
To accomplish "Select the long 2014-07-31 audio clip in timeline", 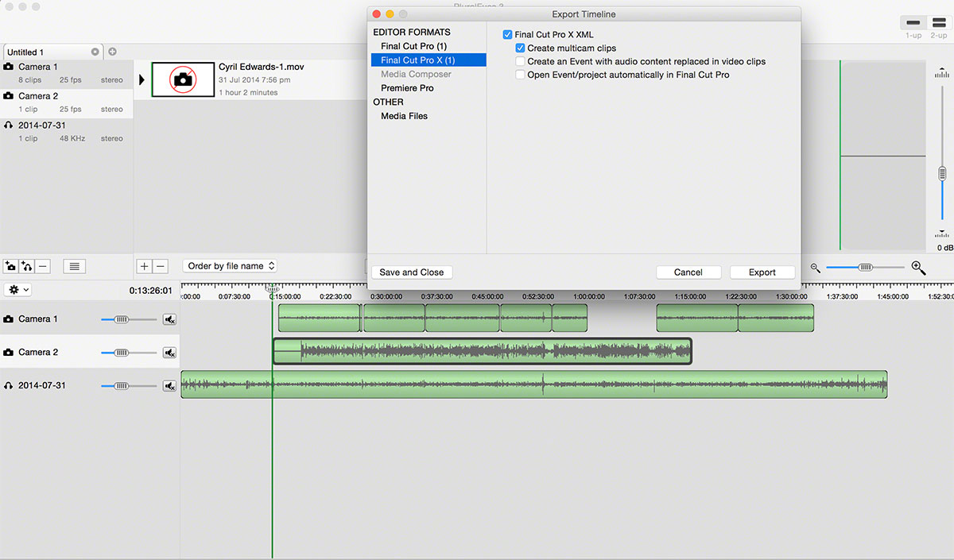I will [x=534, y=384].
